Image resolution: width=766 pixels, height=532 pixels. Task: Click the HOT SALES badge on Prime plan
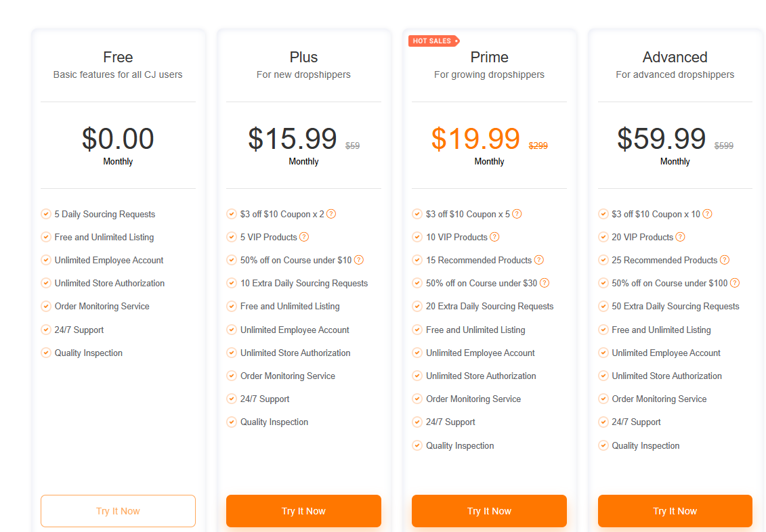pyautogui.click(x=433, y=41)
